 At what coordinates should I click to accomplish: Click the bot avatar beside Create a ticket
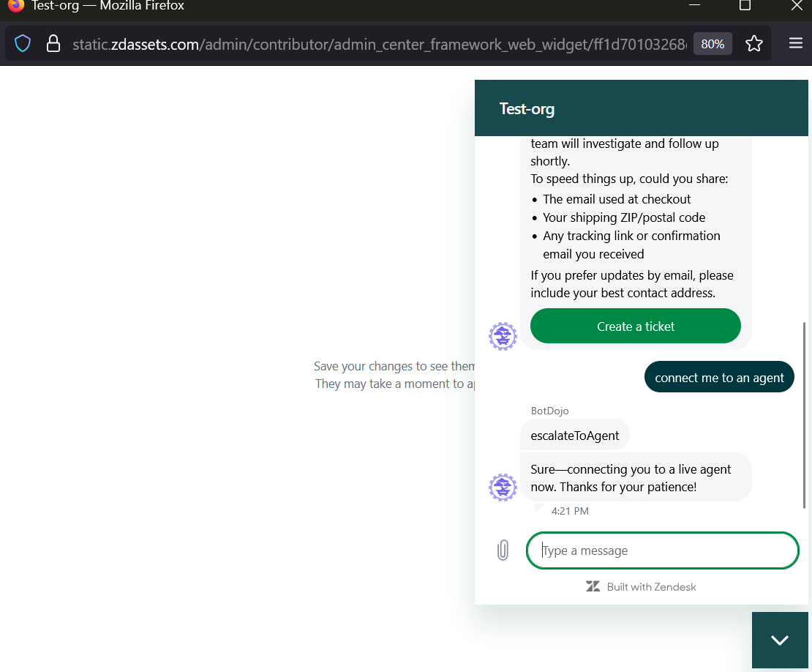pos(503,337)
